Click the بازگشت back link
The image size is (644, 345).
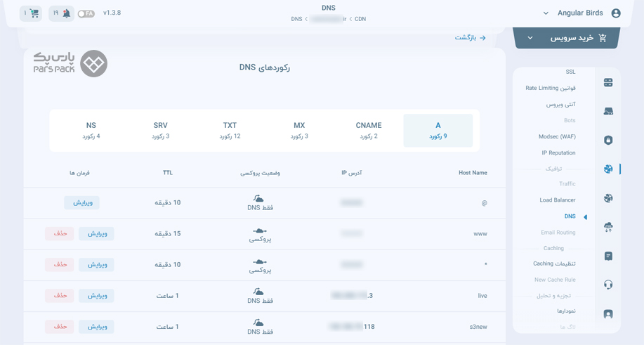(471, 37)
